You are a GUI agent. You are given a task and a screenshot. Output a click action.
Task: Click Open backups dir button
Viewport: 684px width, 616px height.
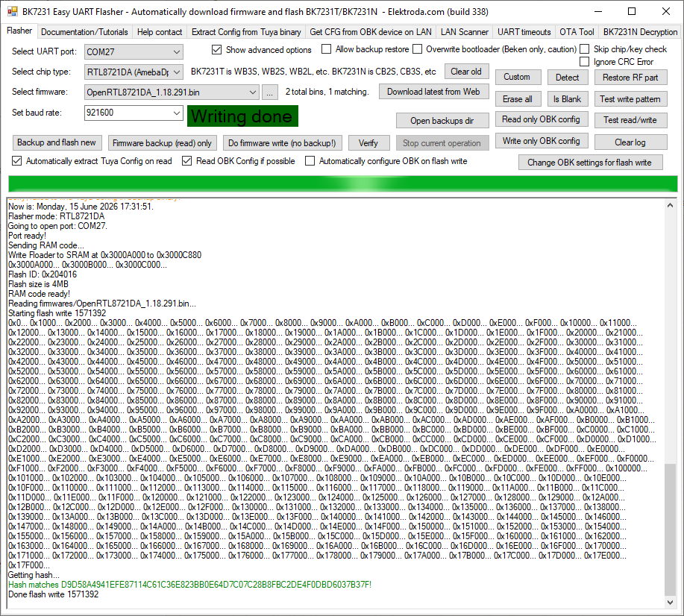(x=442, y=121)
